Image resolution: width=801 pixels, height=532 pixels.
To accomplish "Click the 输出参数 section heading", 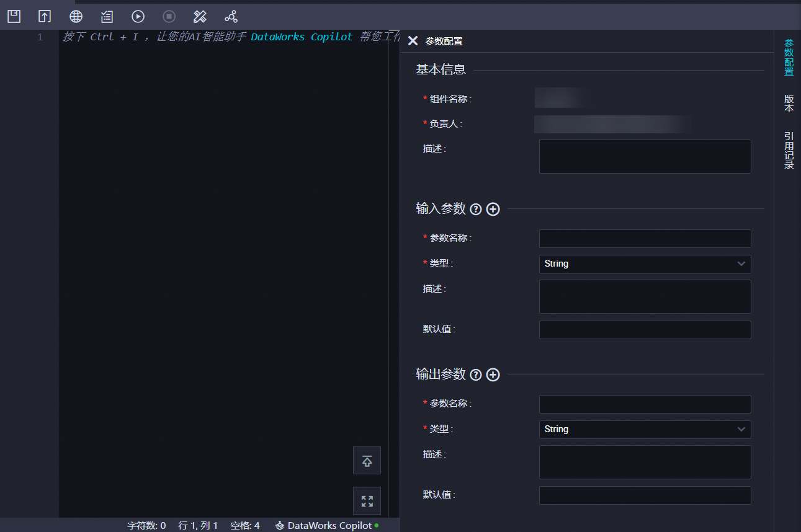I will [x=441, y=375].
